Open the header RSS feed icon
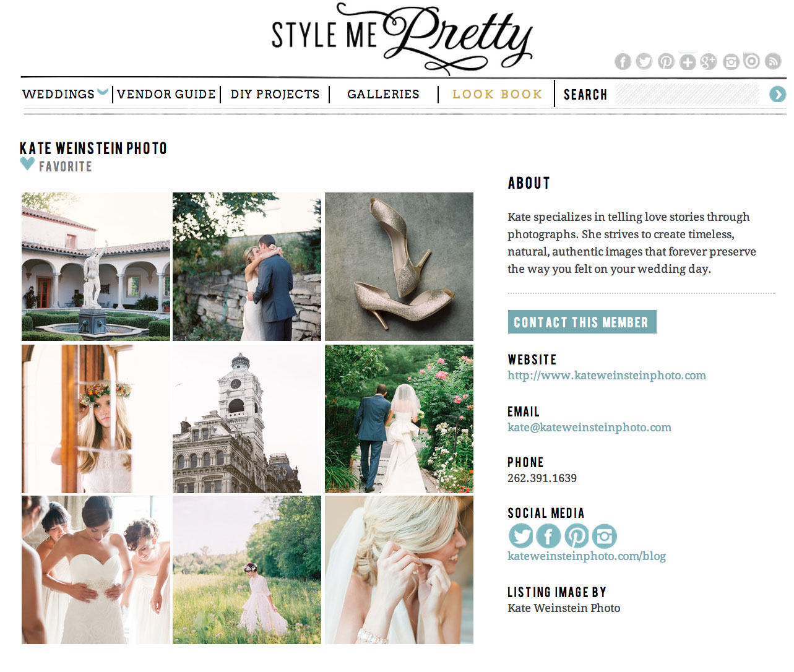The width and height of the screenshot is (794, 672). 773,61
